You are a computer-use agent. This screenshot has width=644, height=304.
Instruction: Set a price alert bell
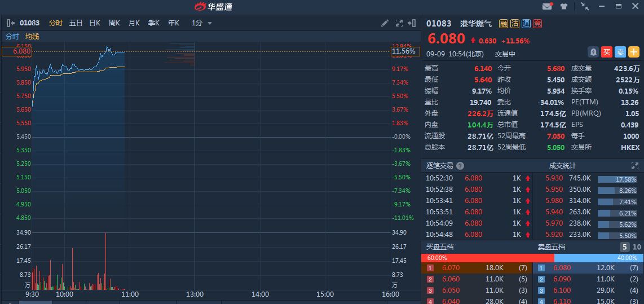593,52
